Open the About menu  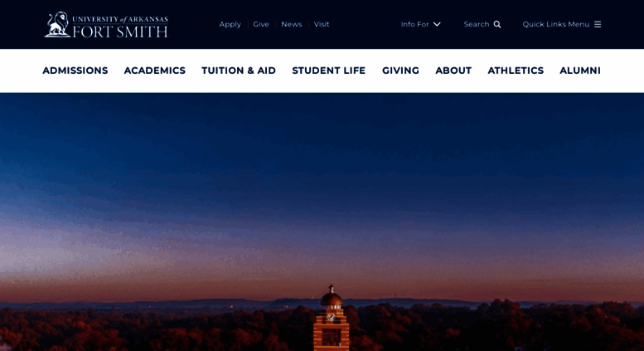[x=453, y=71]
